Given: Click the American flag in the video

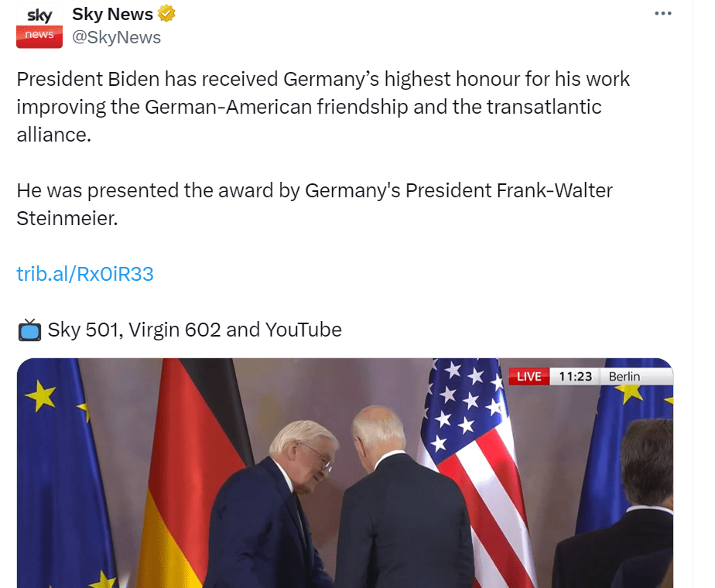Looking at the screenshot, I should click(474, 473).
